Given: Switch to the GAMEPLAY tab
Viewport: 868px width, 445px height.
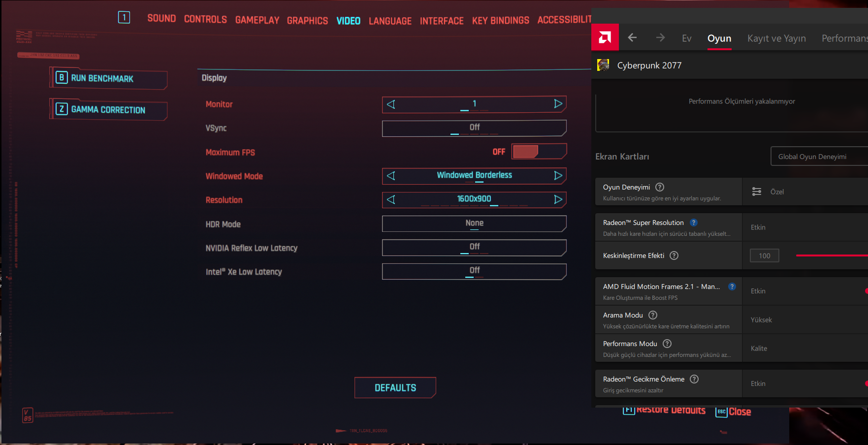Looking at the screenshot, I should 257,20.
